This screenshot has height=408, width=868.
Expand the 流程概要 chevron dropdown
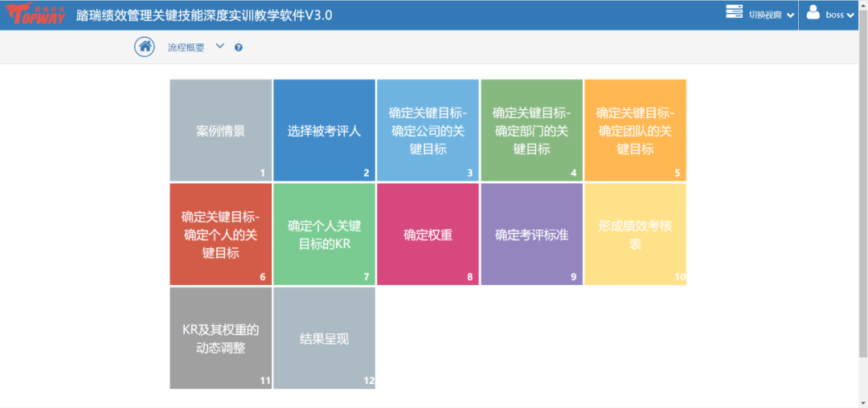coord(220,47)
